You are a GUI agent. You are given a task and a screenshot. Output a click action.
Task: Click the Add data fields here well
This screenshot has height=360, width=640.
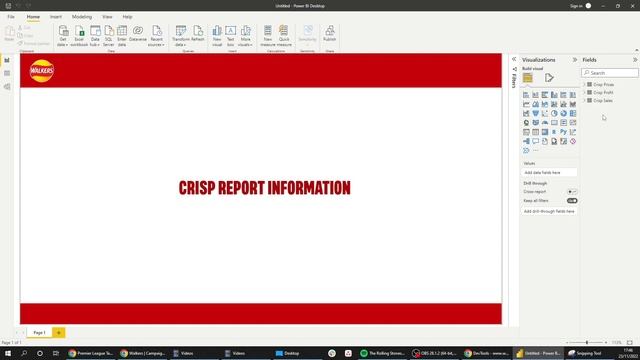[549, 173]
